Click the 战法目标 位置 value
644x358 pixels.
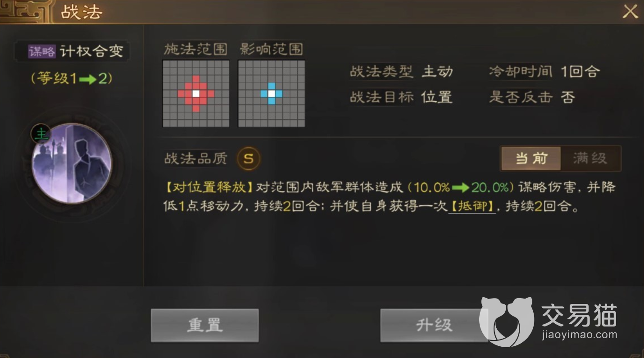437,97
